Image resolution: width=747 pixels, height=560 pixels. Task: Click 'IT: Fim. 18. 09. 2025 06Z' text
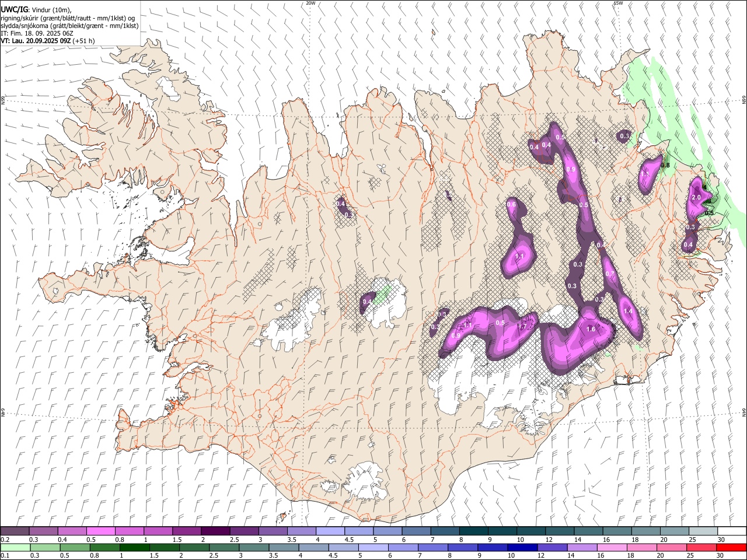coord(37,33)
